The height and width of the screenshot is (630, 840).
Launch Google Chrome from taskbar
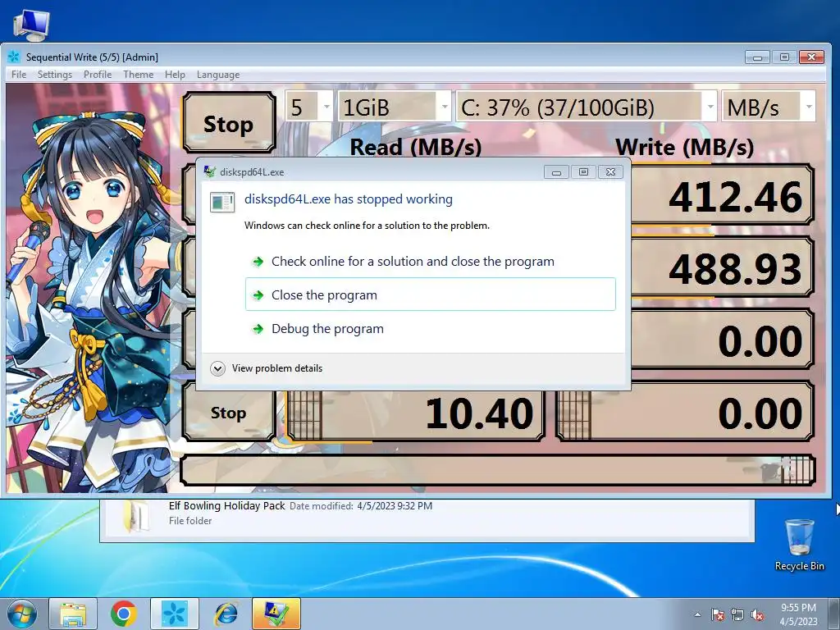(x=124, y=614)
